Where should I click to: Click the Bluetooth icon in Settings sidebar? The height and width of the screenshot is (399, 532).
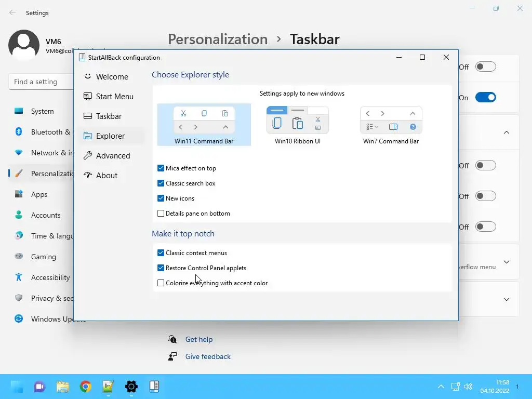pyautogui.click(x=19, y=131)
